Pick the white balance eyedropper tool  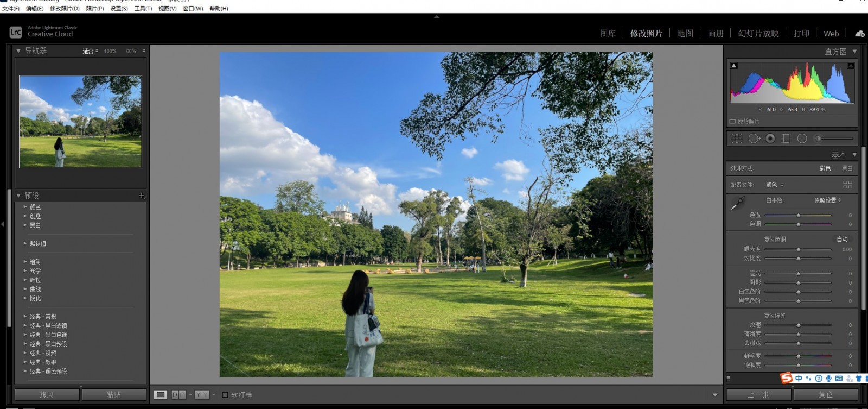(738, 204)
